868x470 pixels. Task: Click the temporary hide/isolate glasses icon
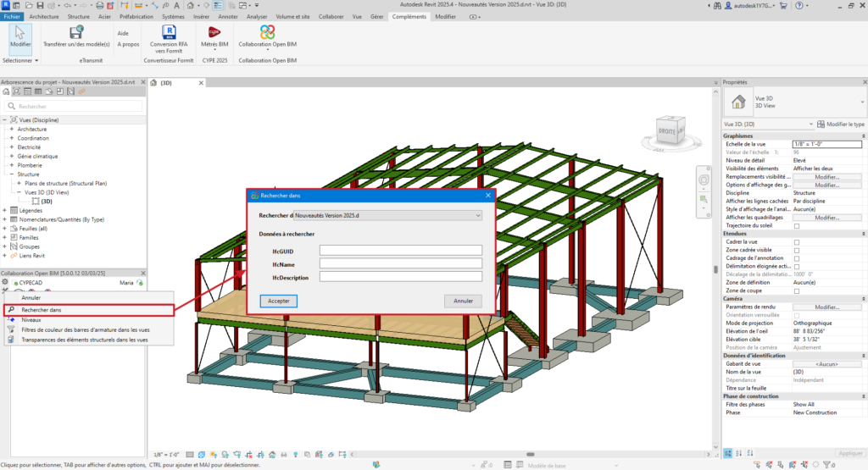[x=284, y=455]
